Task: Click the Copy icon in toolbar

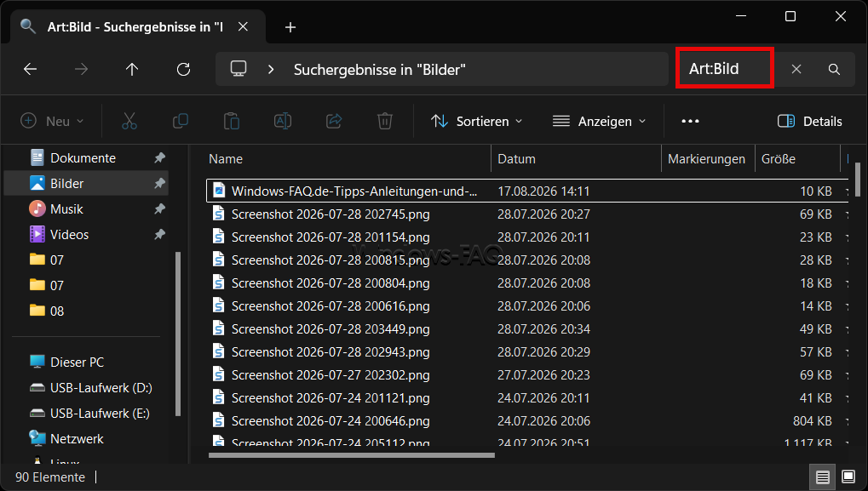Action: (x=181, y=121)
